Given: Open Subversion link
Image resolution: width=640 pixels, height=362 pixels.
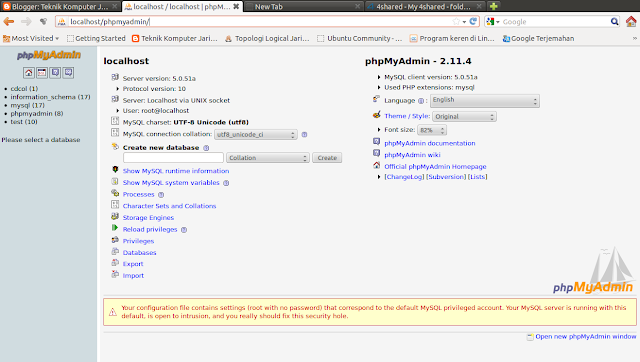Looking at the screenshot, I should coord(446,177).
